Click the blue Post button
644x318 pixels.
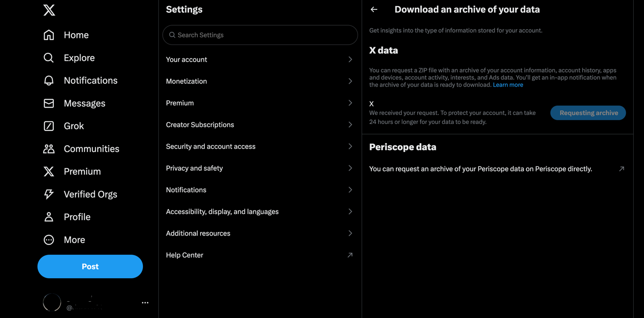click(90, 267)
